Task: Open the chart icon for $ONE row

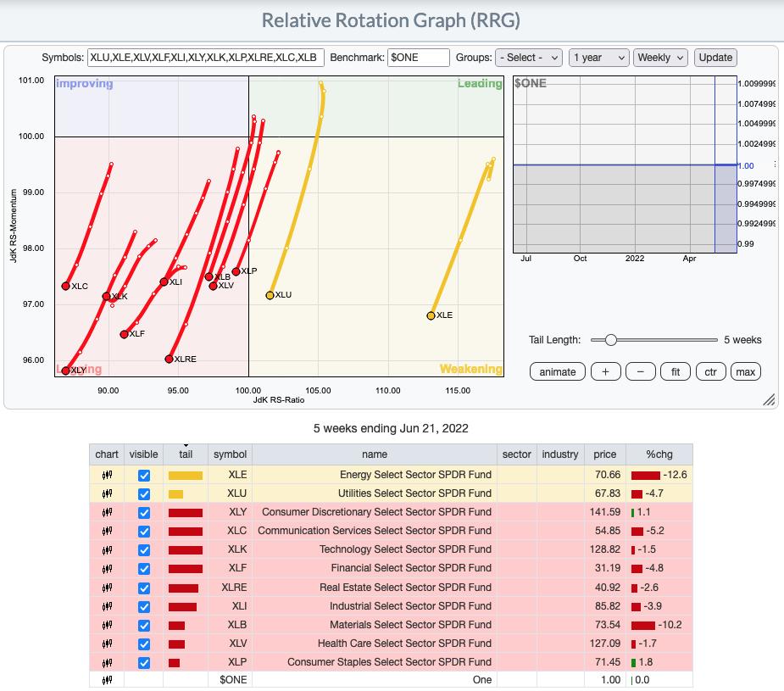Action: tap(107, 680)
